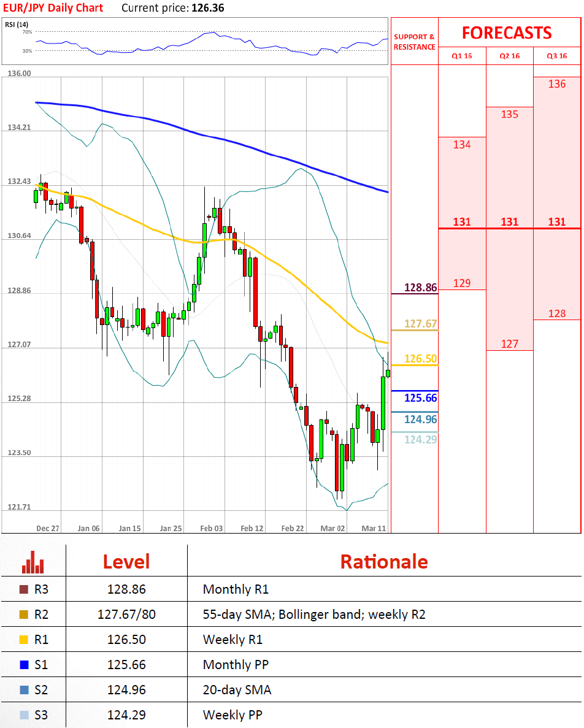Image resolution: width=584 pixels, height=728 pixels.
Task: Click the Feb 03 date axis label
Action: coord(212,528)
